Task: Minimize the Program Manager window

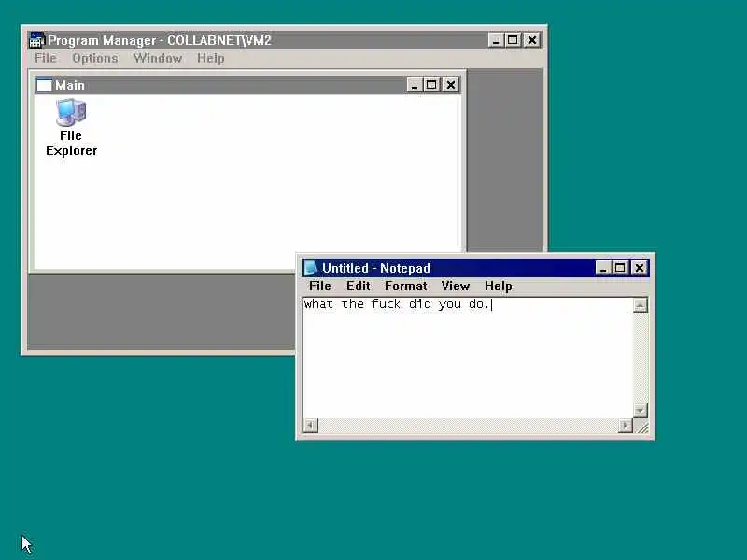Action: pos(496,40)
